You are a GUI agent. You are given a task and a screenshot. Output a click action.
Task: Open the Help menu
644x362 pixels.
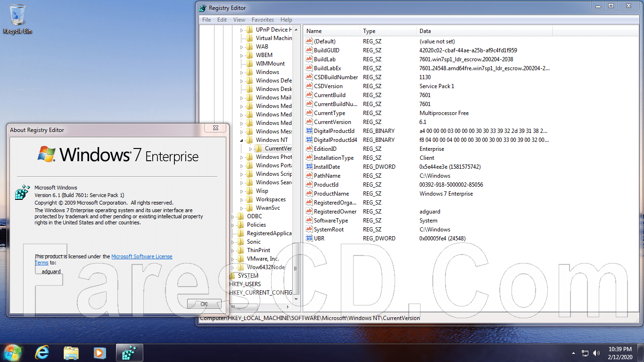(286, 20)
